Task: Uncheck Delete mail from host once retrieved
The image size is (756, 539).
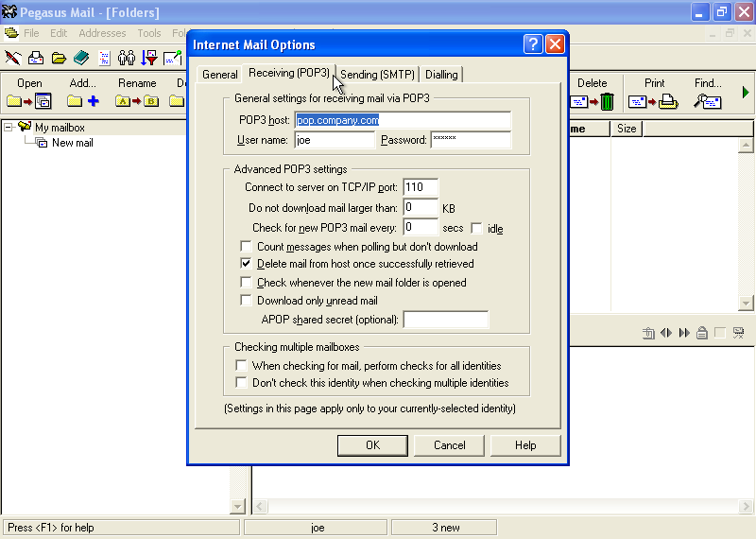Action: coord(246,264)
